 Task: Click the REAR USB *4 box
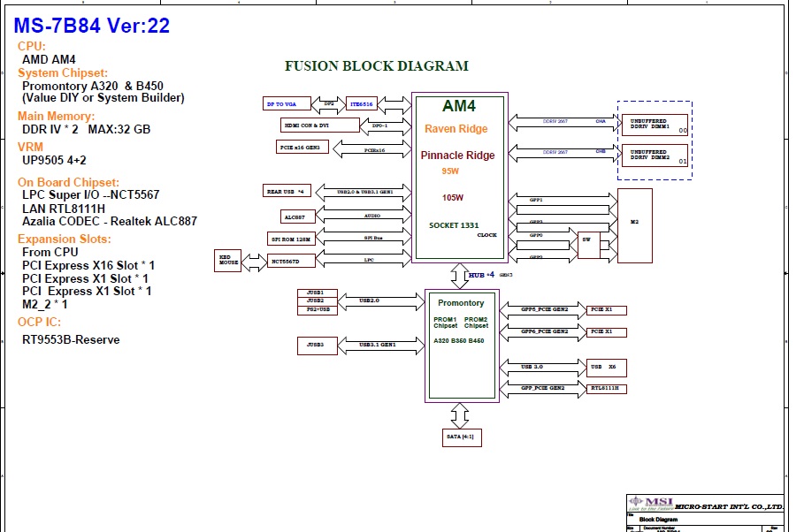point(285,191)
